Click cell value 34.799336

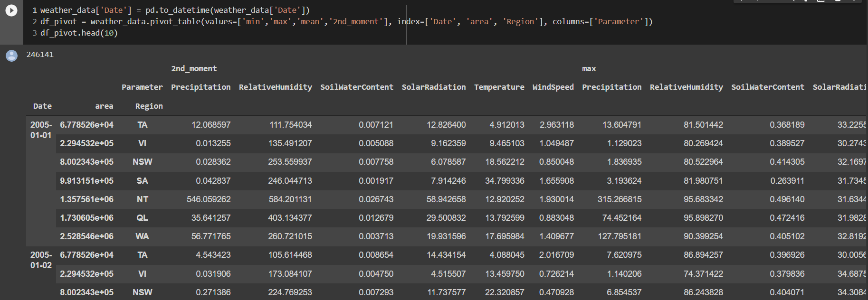point(505,180)
